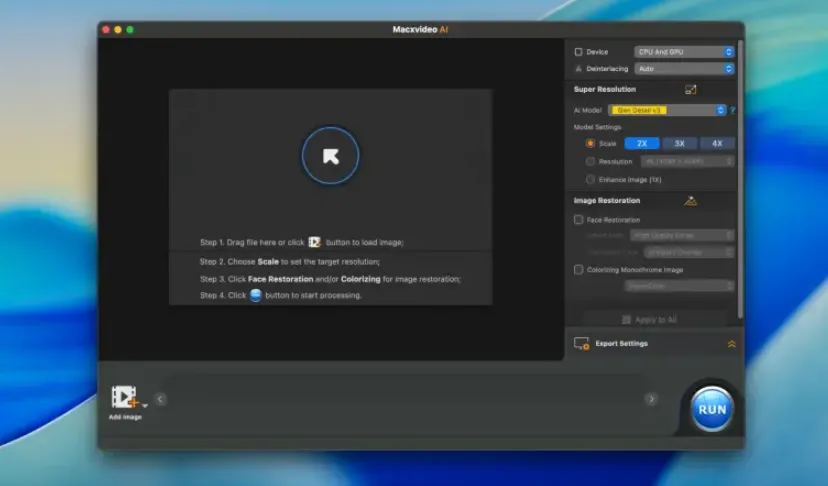
Task: Select the Resolution radio button
Action: tap(590, 161)
